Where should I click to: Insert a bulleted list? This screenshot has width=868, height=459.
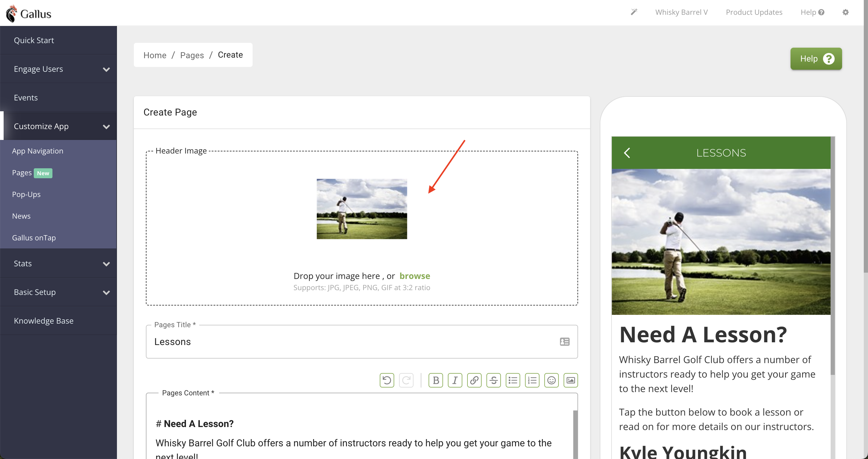coord(513,380)
